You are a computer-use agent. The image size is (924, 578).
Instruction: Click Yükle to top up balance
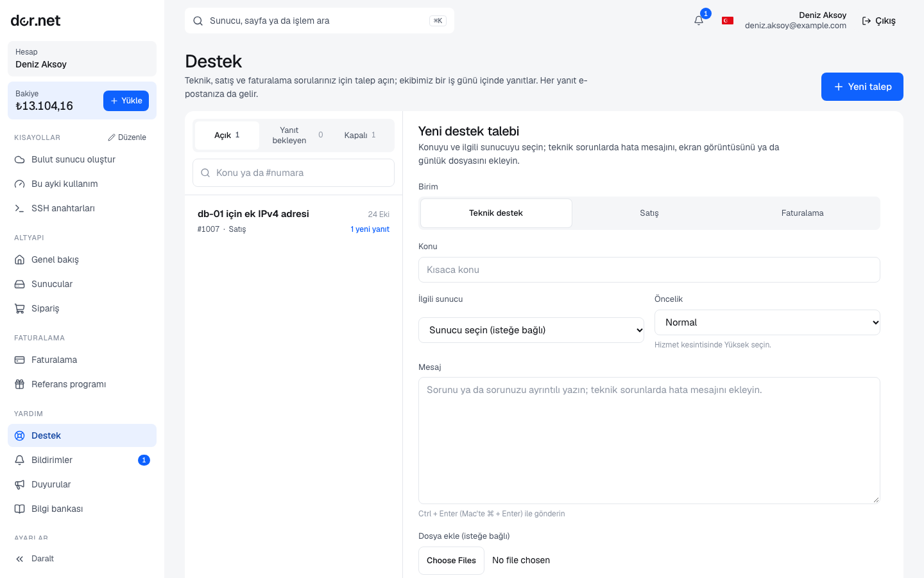126,101
